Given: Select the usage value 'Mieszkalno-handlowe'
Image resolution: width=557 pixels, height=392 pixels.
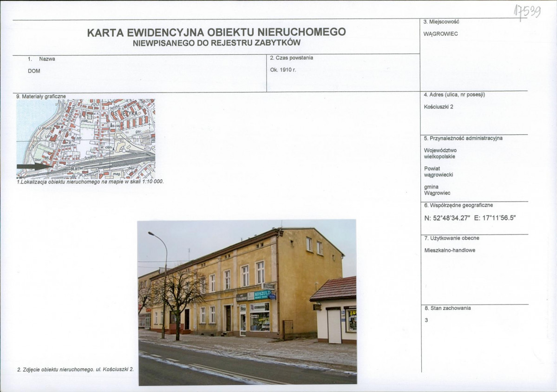Looking at the screenshot, I should [x=450, y=250].
